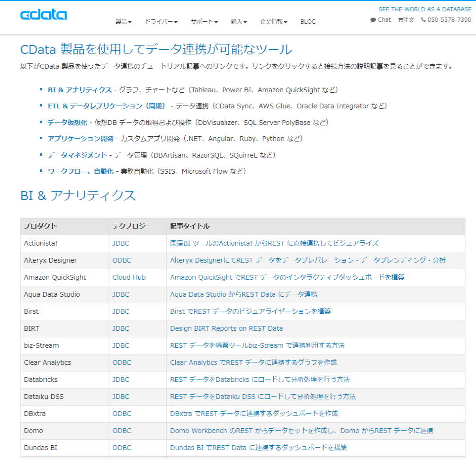Open the Actionista! REST article link
The image size is (476, 459).
(x=274, y=243)
